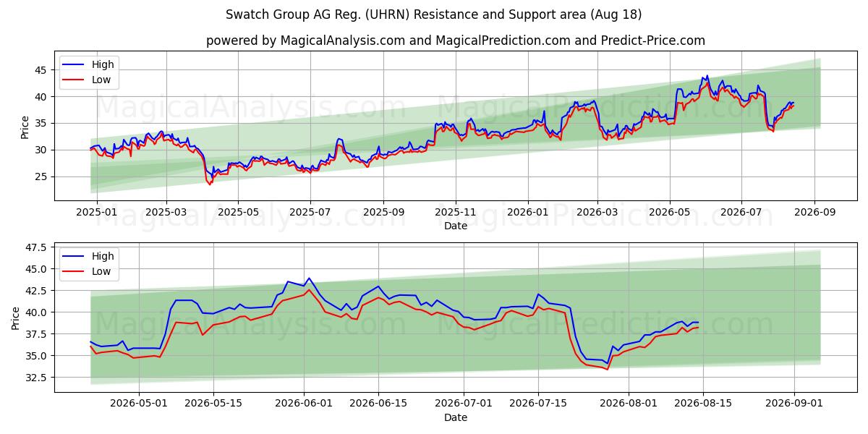
Task: Click the bottom chart x-axis tick '2026-08-15'
Action: pos(703,404)
